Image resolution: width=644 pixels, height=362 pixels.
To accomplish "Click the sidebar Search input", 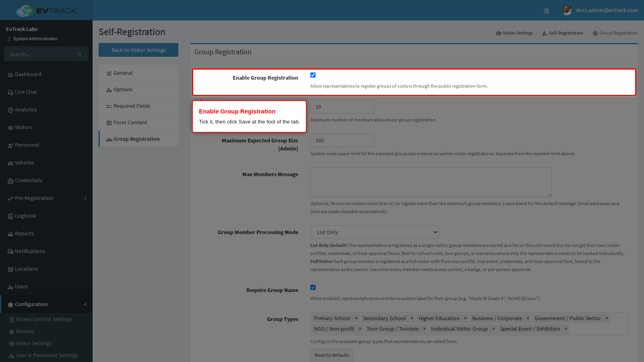I will 40,54.
